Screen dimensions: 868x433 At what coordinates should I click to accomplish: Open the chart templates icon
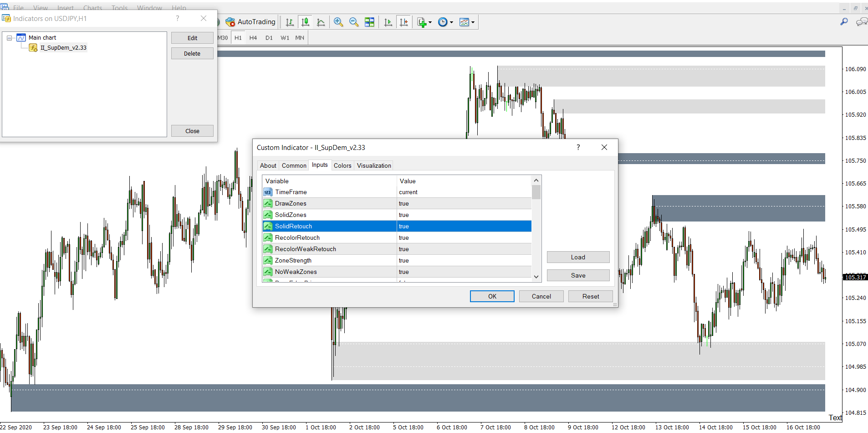point(464,22)
